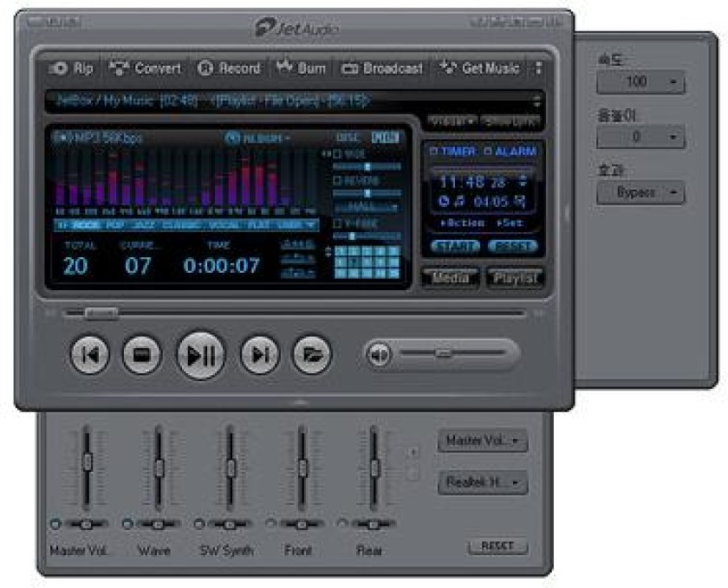
Task: Open the pitch dropdown showing 0
Action: pos(640,137)
